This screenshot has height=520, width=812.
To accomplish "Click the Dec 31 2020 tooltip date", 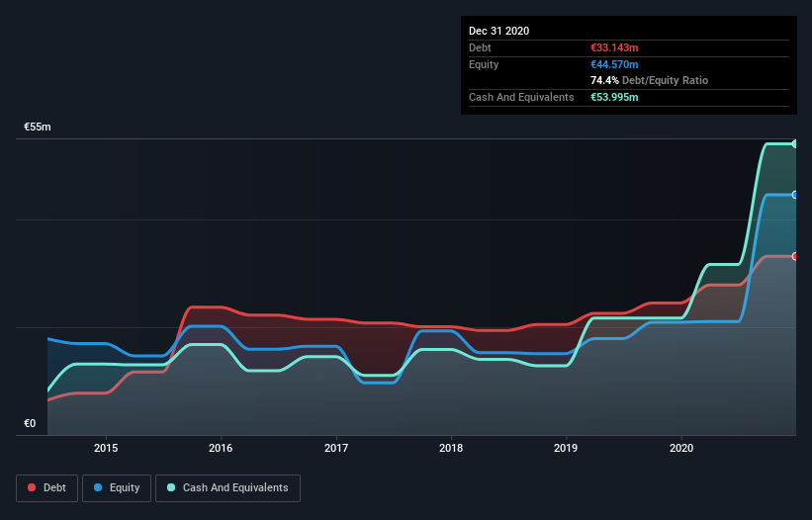I will pyautogui.click(x=499, y=31).
